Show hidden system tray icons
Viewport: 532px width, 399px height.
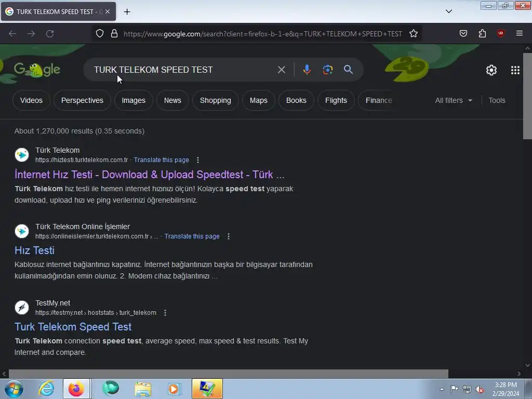(442, 389)
